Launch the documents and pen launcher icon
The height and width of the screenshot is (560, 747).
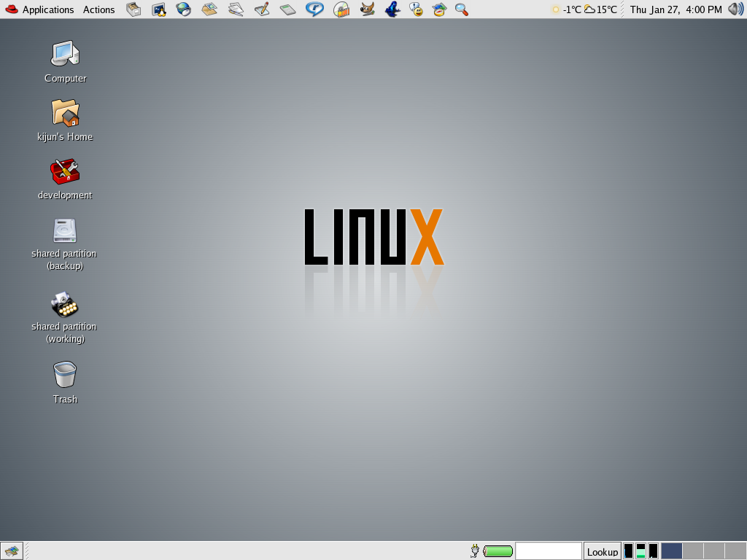pyautogui.click(x=236, y=9)
